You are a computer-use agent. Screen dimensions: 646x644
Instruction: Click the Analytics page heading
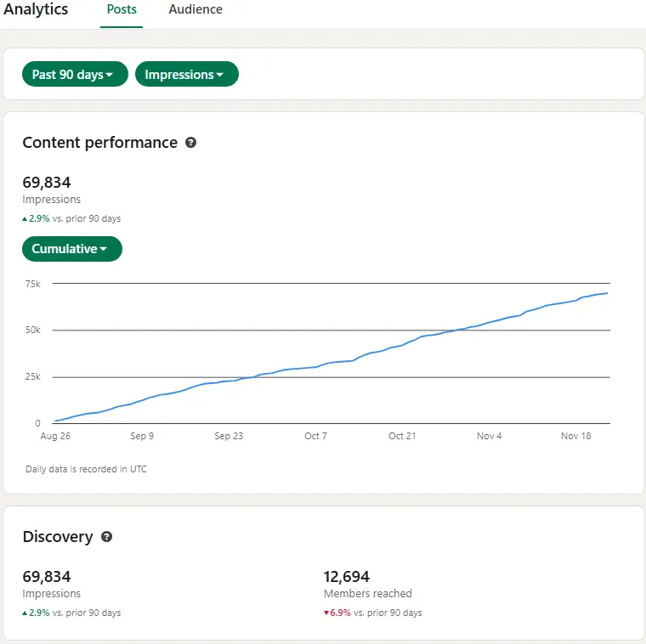(x=36, y=10)
